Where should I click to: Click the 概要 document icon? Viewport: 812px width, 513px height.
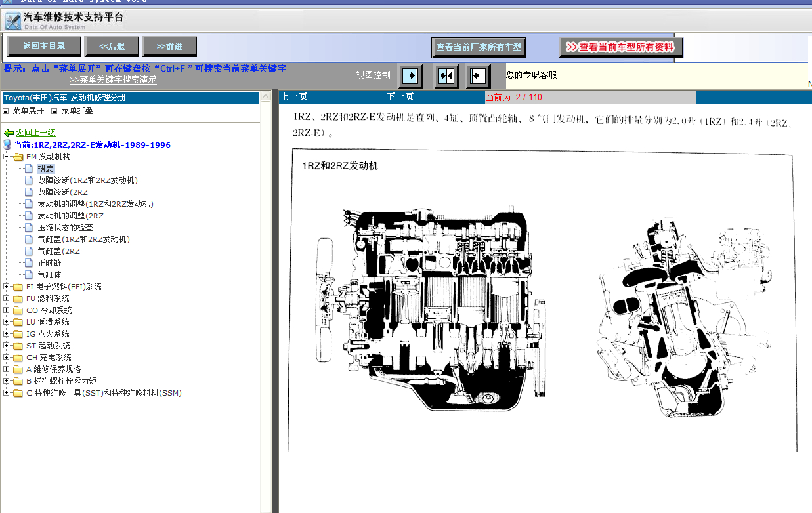point(28,169)
